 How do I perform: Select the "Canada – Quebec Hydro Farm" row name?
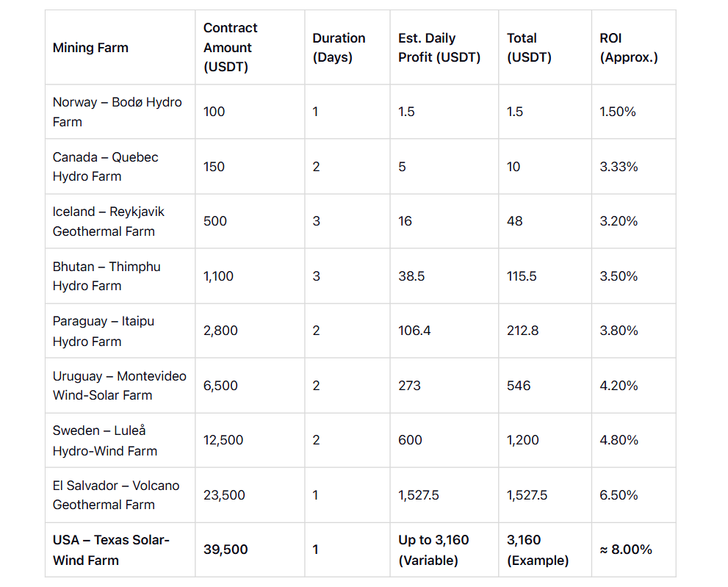click(x=105, y=167)
